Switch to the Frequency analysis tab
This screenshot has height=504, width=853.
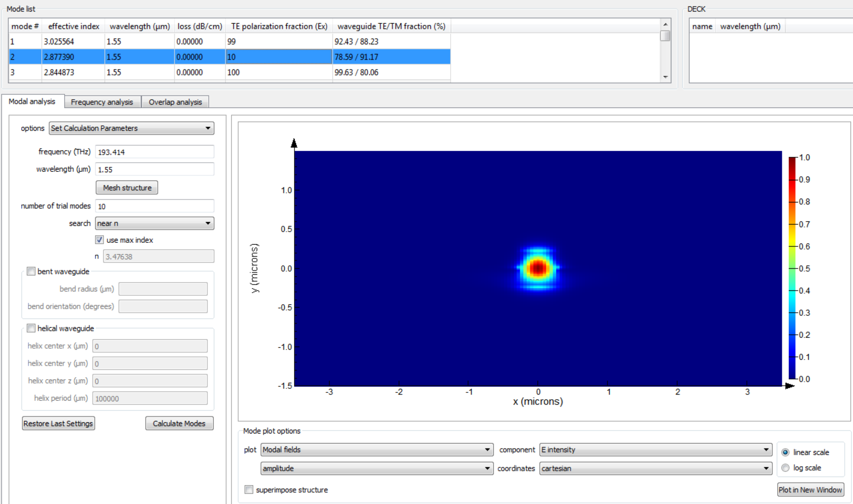click(x=102, y=102)
